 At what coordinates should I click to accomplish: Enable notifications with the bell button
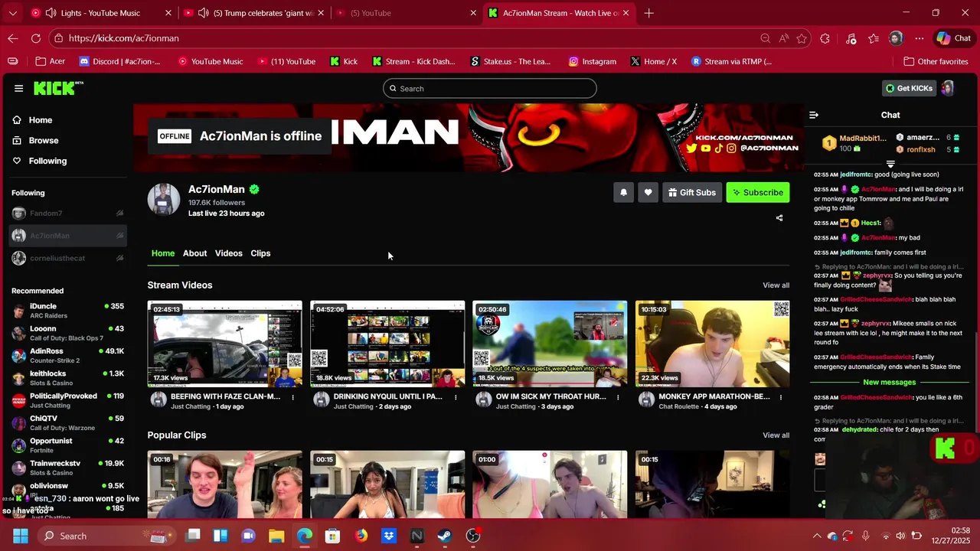click(x=623, y=192)
